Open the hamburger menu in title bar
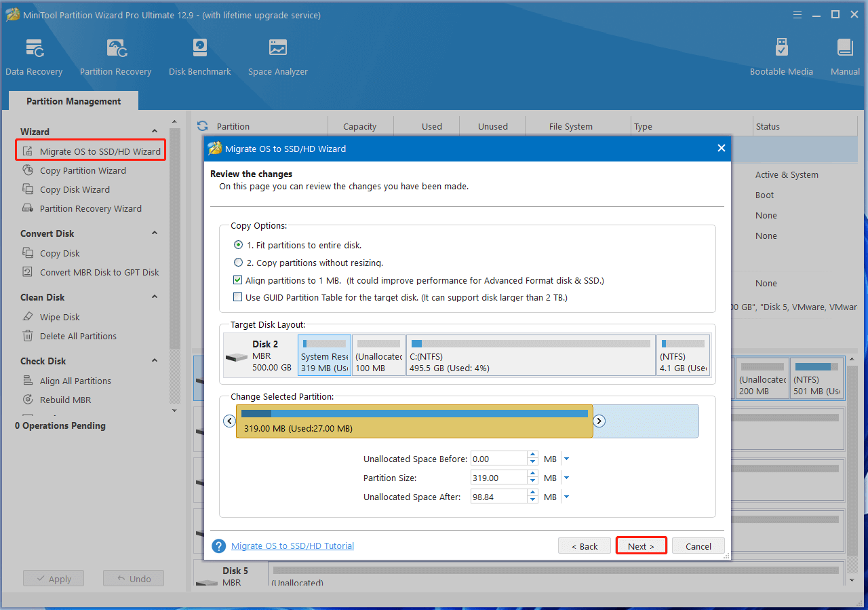The width and height of the screenshot is (868, 610). (797, 14)
